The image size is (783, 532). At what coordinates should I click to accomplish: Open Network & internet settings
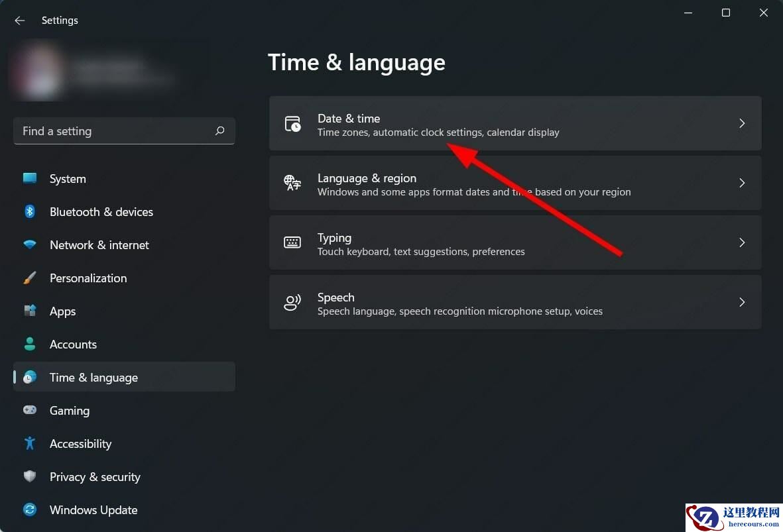[99, 245]
